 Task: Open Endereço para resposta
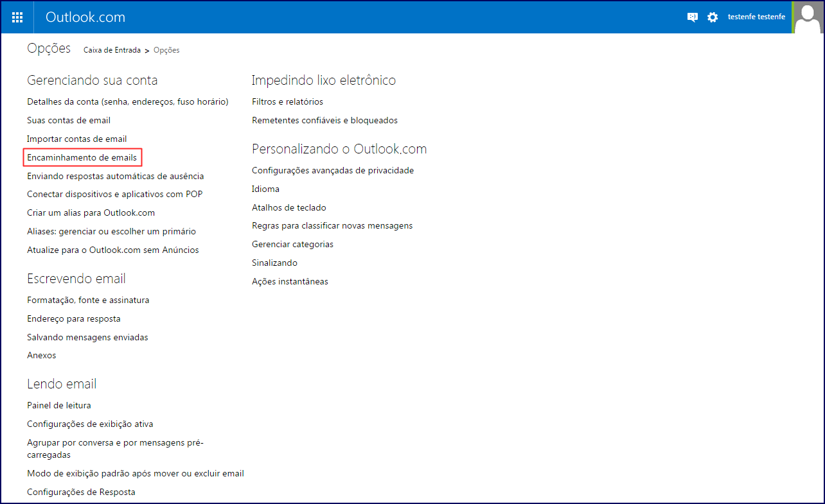point(74,318)
